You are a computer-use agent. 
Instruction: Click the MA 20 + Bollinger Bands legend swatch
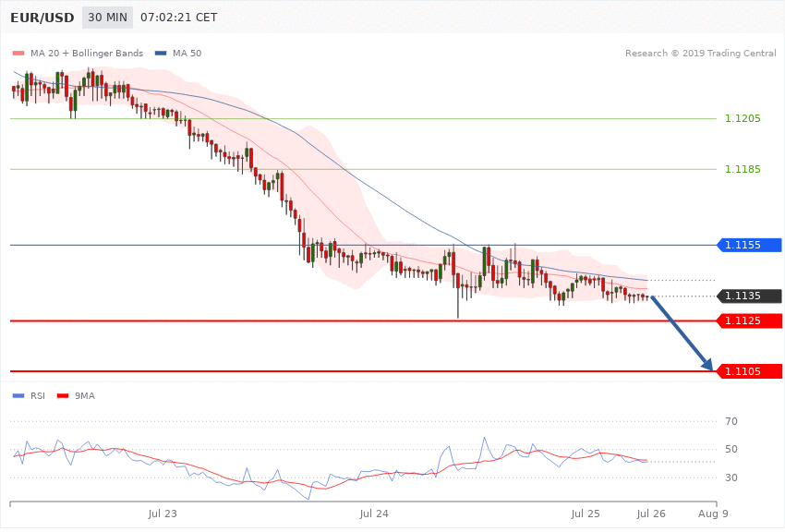click(18, 53)
